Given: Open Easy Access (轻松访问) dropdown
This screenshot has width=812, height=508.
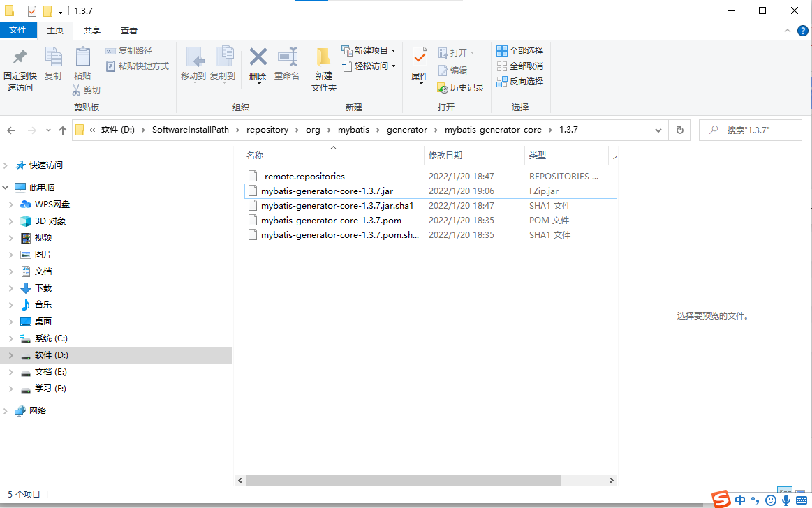Looking at the screenshot, I should (x=369, y=66).
